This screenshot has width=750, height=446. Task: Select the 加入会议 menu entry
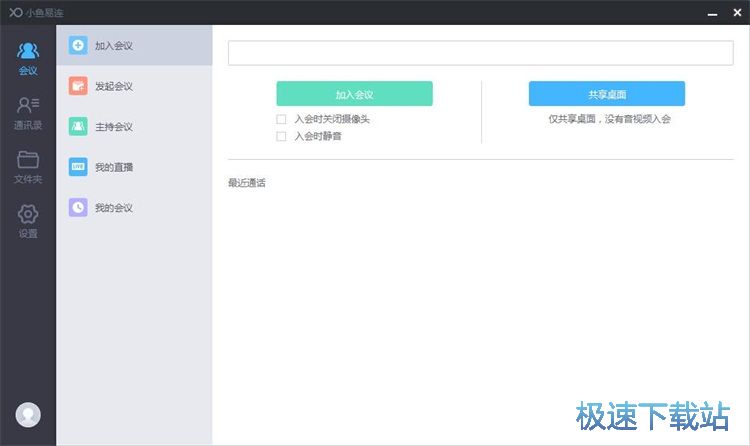coord(134,45)
